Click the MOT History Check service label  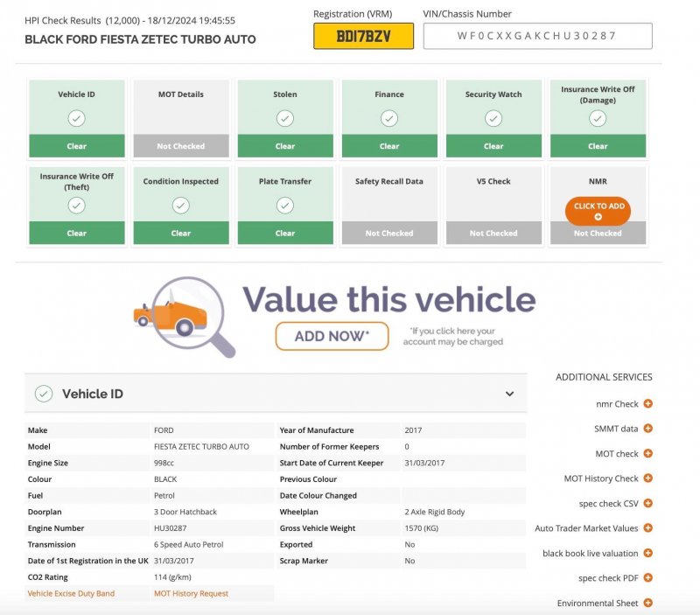601,479
